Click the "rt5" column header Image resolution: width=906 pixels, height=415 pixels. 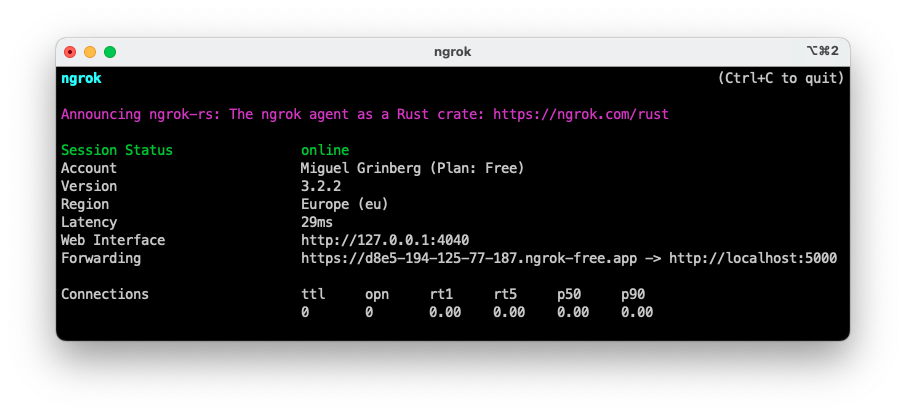pyautogui.click(x=505, y=294)
